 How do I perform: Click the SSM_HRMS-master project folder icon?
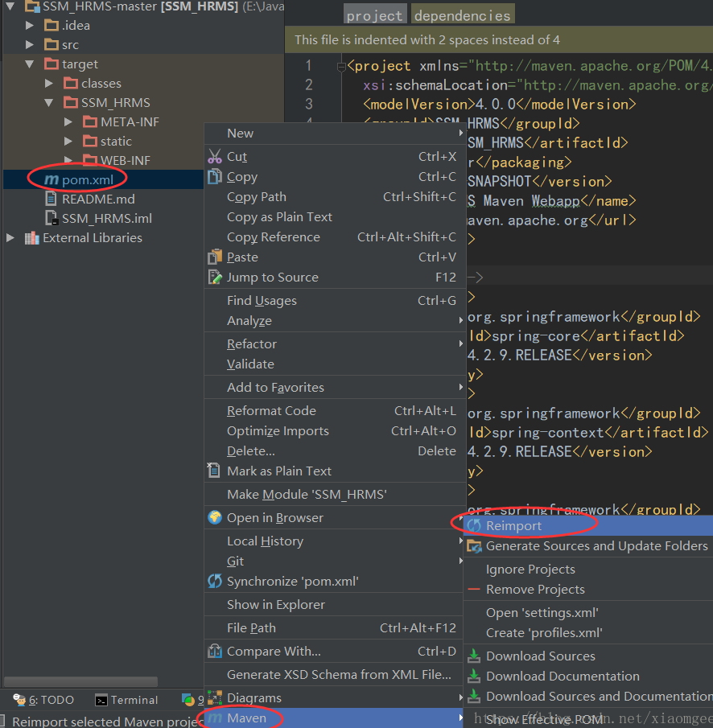tap(31, 6)
